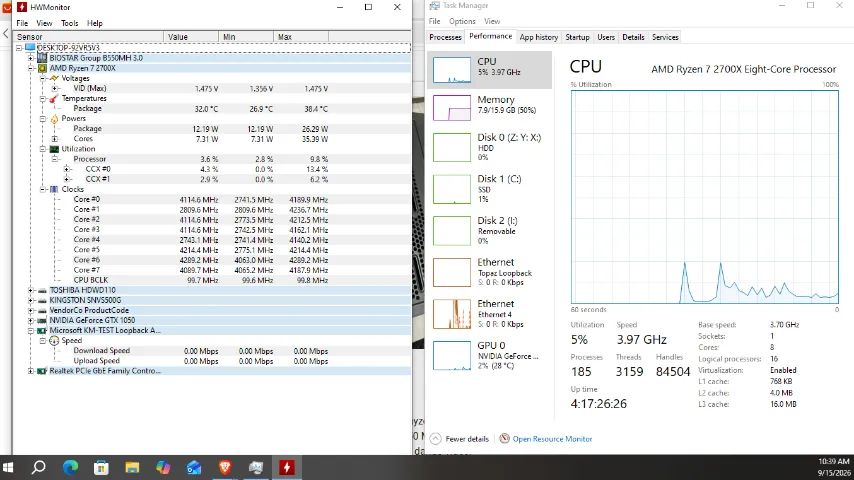
Task: Collapse the Powers section
Action: coord(43,119)
